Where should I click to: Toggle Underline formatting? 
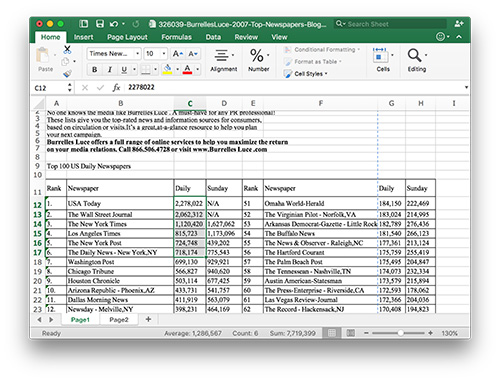pos(124,69)
